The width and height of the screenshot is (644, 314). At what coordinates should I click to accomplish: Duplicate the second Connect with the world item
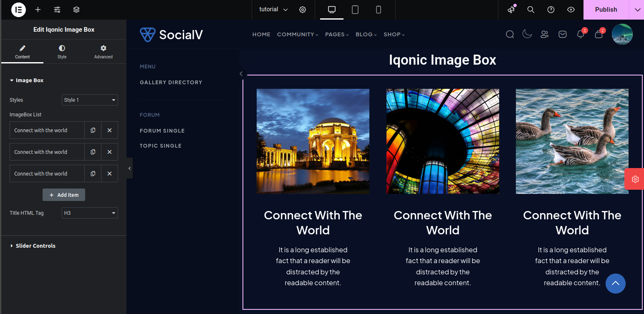click(x=93, y=152)
